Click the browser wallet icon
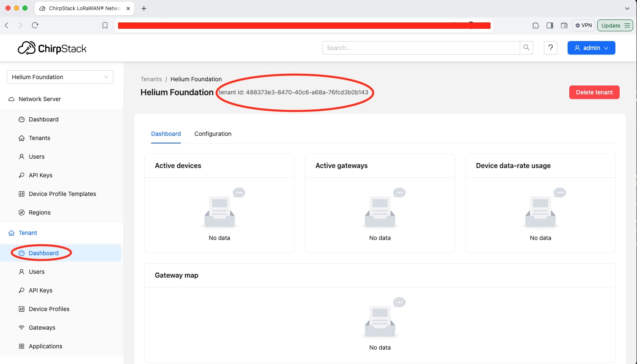 [x=564, y=25]
